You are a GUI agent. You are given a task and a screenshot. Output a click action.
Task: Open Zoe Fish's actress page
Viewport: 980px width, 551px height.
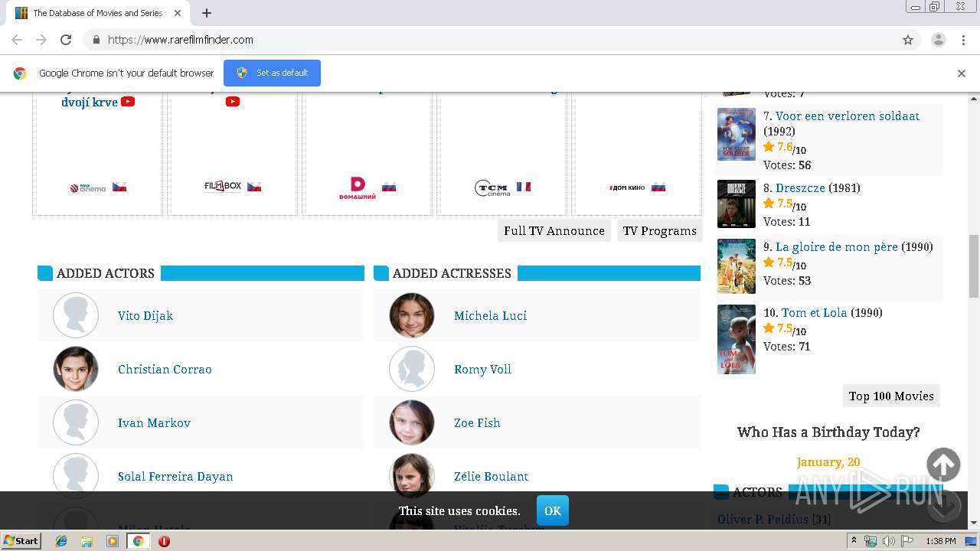pyautogui.click(x=477, y=422)
